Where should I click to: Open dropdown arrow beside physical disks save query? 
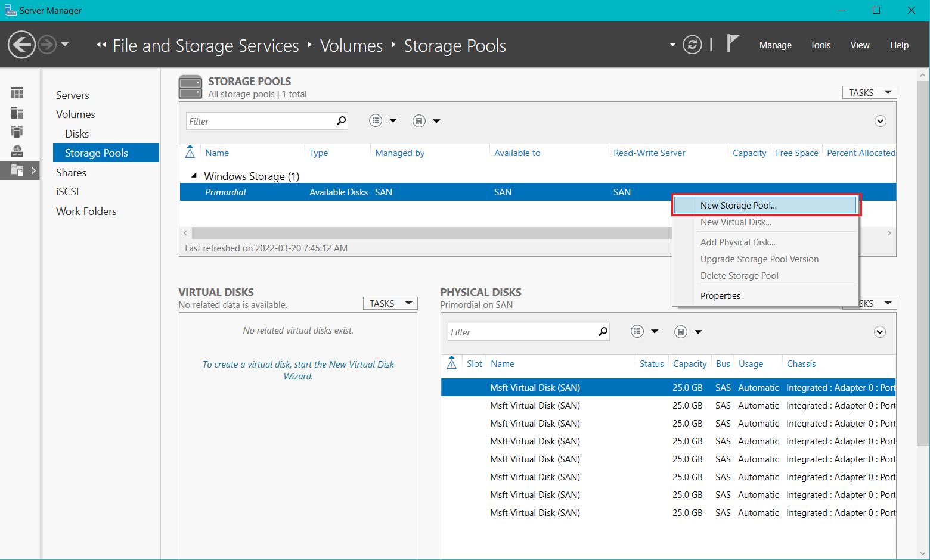click(x=698, y=332)
